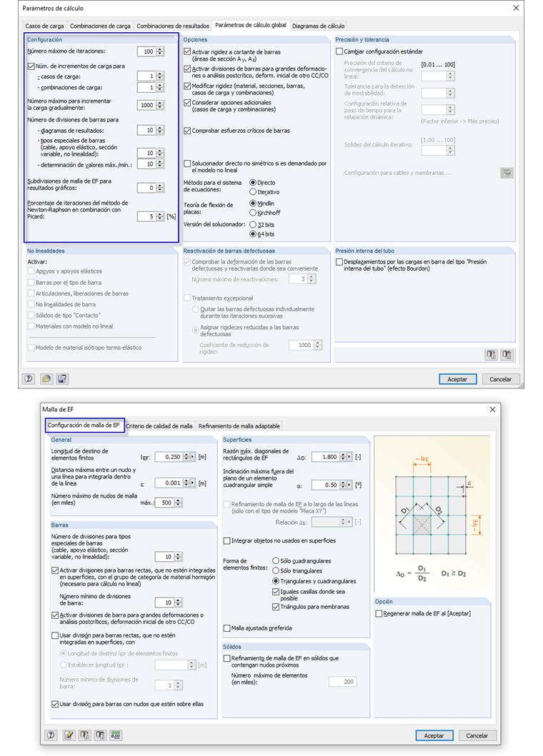
Task: Click the third icon in the Malla de EF bottom toolbar
Action: [84, 735]
